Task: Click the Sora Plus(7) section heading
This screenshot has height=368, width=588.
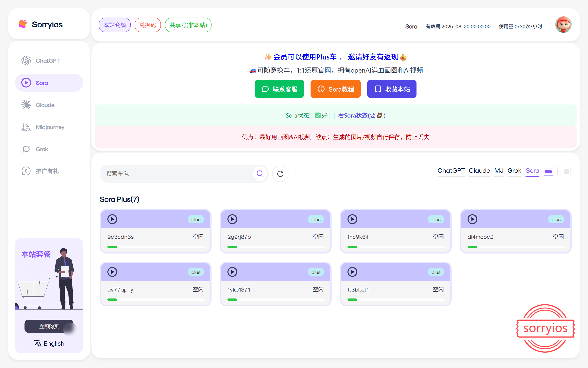Action: [x=119, y=199]
